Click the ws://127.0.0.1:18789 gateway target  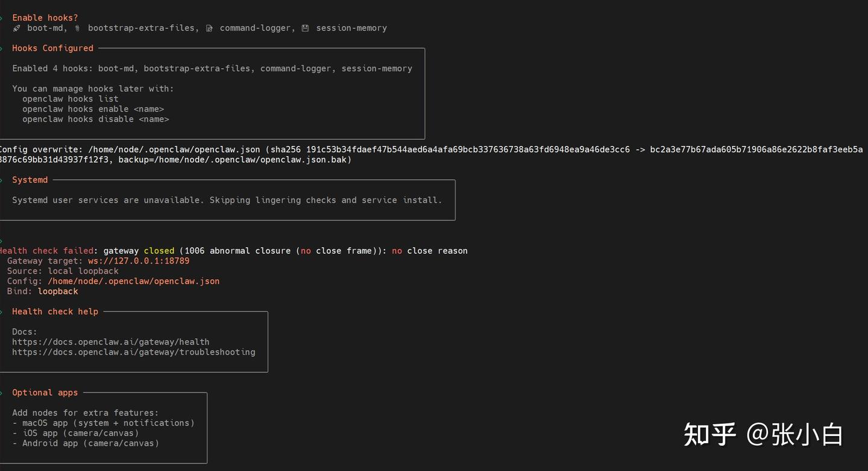click(139, 261)
